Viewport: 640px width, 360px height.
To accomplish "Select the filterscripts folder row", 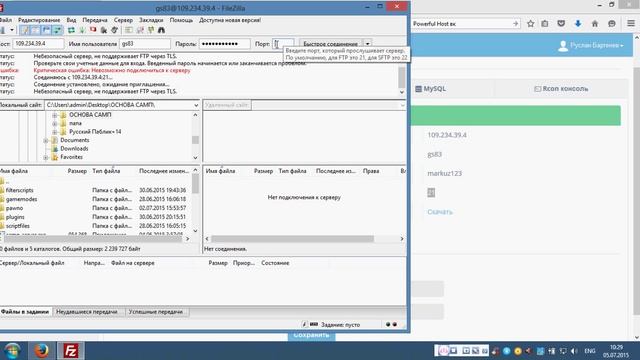I will [x=95, y=190].
